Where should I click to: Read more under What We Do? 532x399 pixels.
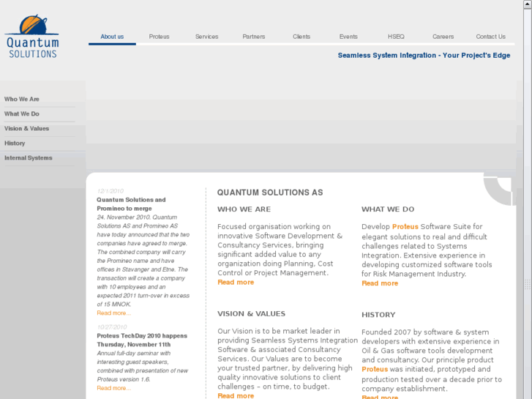pyautogui.click(x=380, y=283)
